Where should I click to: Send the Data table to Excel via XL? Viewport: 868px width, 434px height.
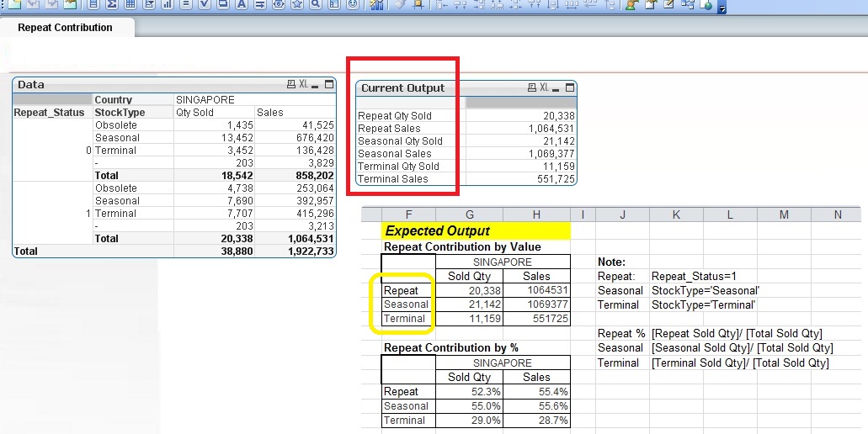303,84
